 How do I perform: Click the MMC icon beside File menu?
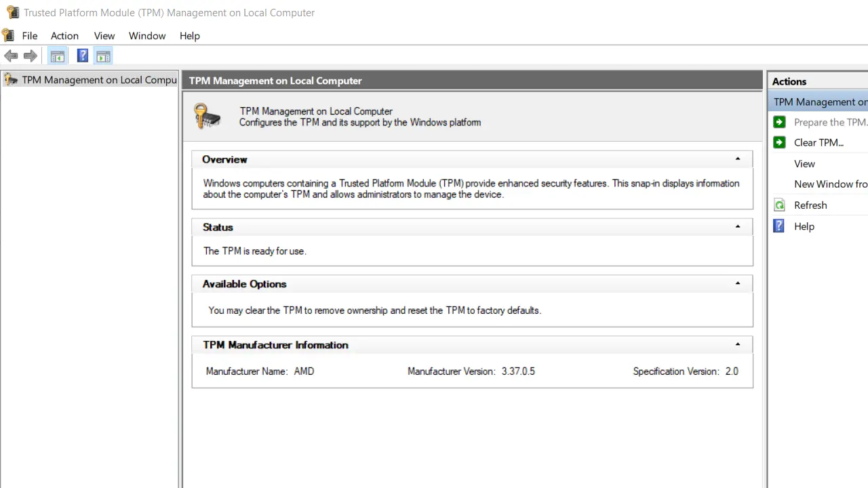9,35
